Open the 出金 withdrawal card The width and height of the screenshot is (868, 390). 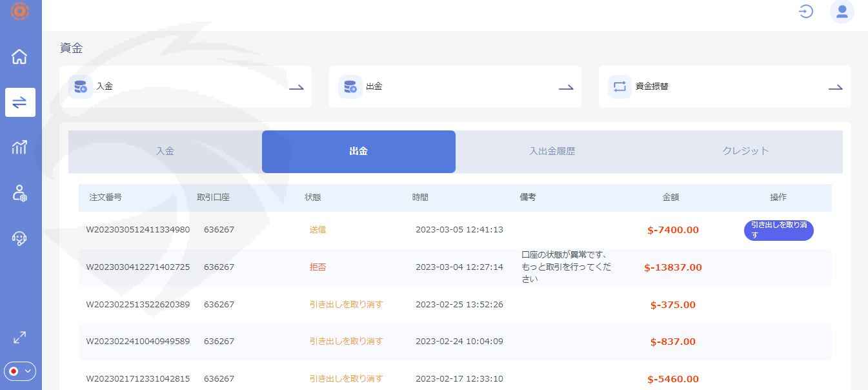(455, 87)
